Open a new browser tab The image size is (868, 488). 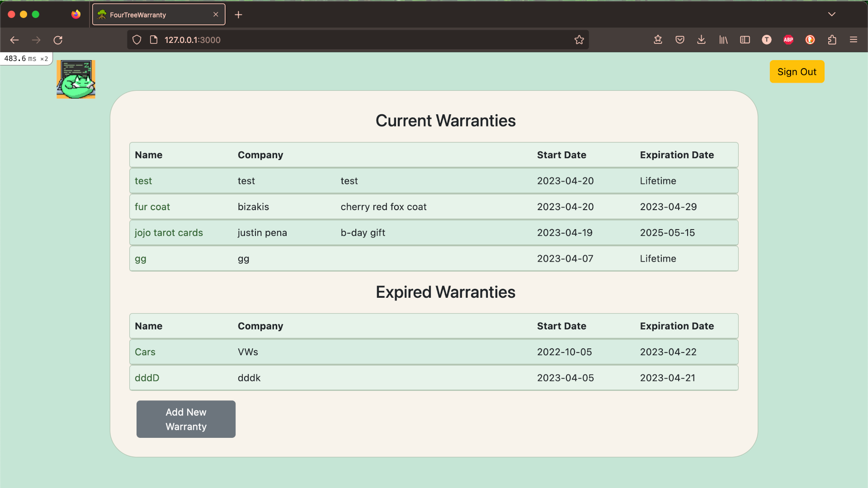239,15
